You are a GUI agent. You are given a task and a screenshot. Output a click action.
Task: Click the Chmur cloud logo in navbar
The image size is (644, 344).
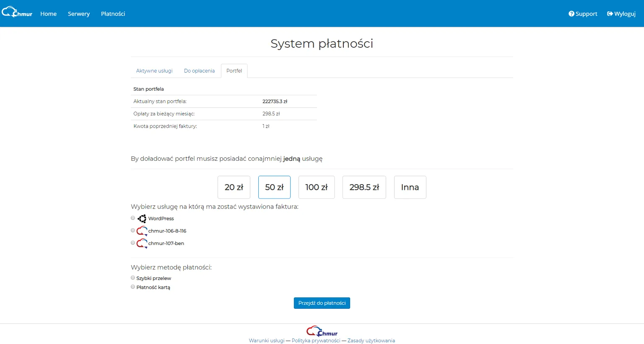(x=17, y=12)
